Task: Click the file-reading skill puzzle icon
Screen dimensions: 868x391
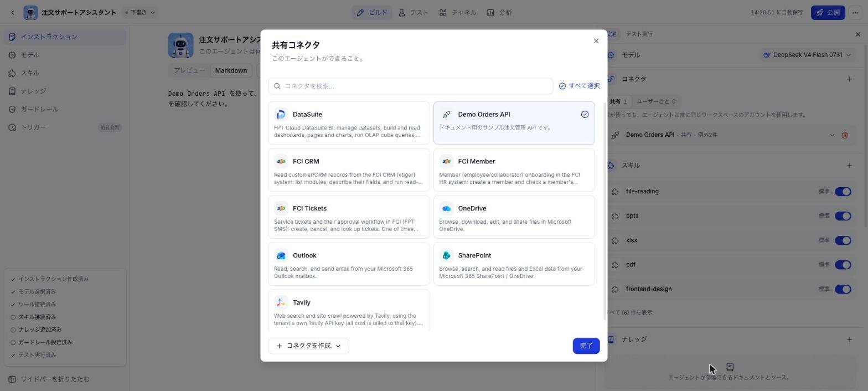Action: point(615,192)
